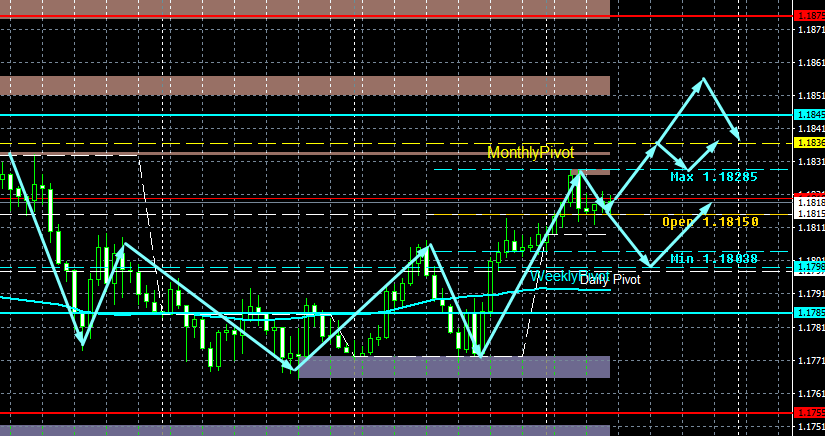
Task: Click the cyan 1.1785 price tag
Action: [x=809, y=313]
